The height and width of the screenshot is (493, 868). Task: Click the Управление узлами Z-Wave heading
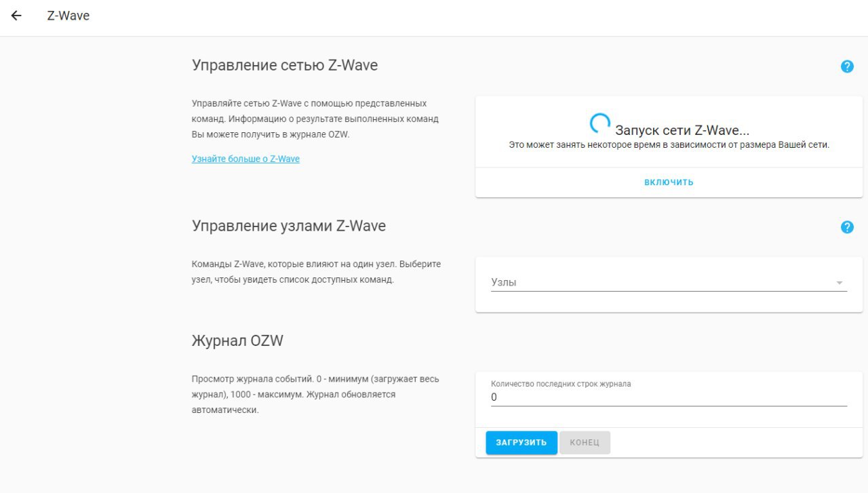(x=289, y=226)
